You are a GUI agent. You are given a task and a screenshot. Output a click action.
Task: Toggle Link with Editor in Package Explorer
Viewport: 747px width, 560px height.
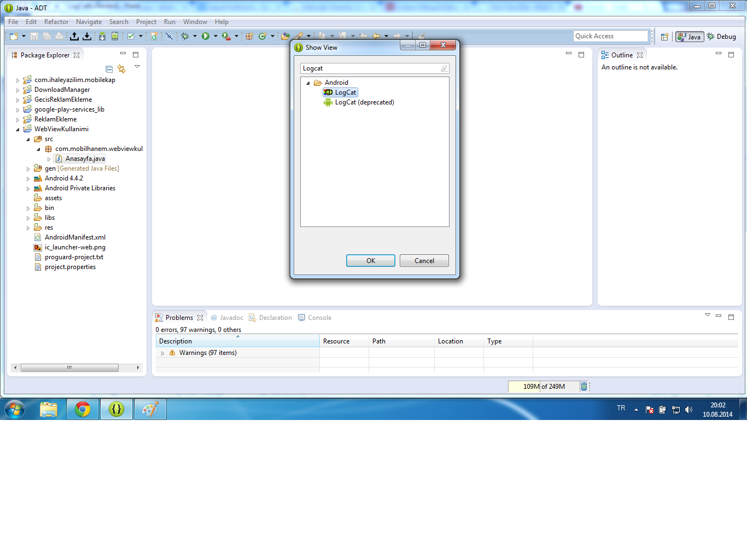click(x=121, y=69)
